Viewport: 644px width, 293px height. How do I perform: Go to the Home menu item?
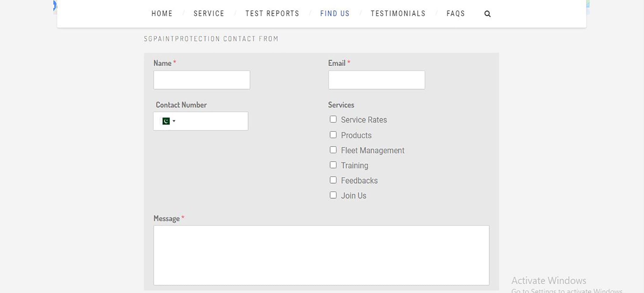tap(162, 13)
